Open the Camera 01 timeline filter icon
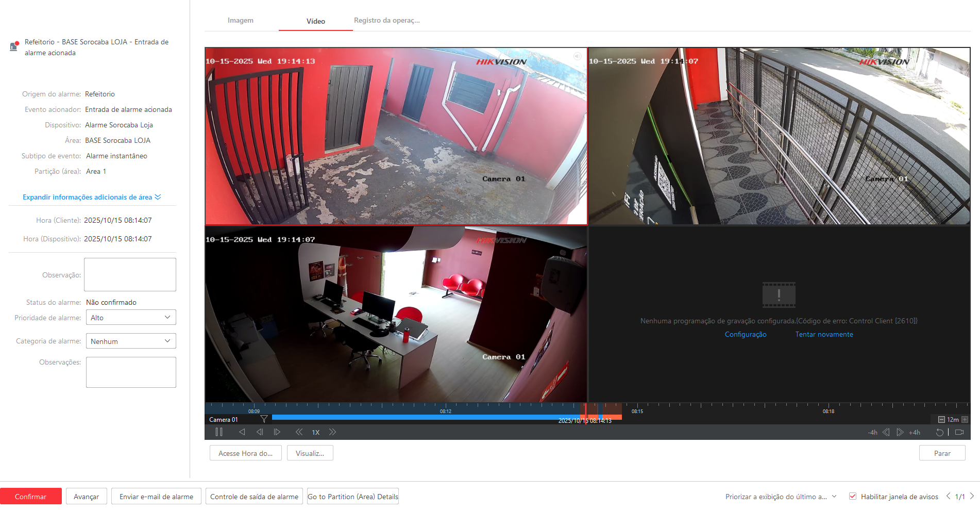The height and width of the screenshot is (510, 980). [x=264, y=419]
